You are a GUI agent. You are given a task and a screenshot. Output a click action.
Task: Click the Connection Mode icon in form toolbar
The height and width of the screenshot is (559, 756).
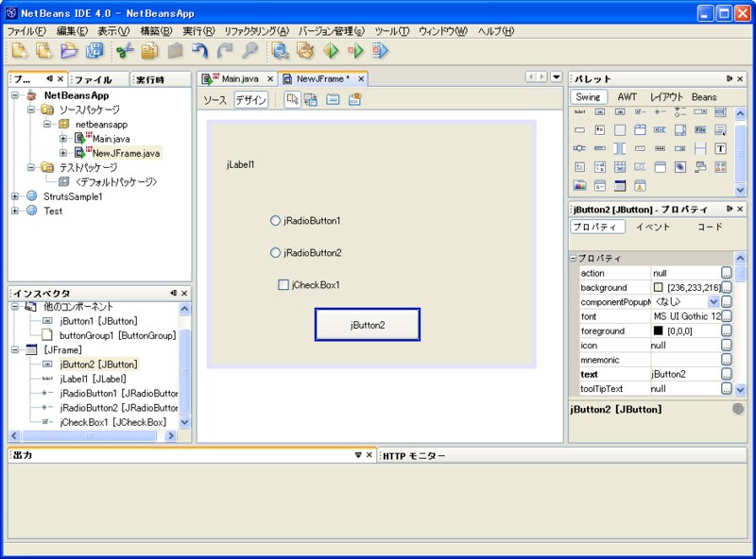click(x=311, y=99)
